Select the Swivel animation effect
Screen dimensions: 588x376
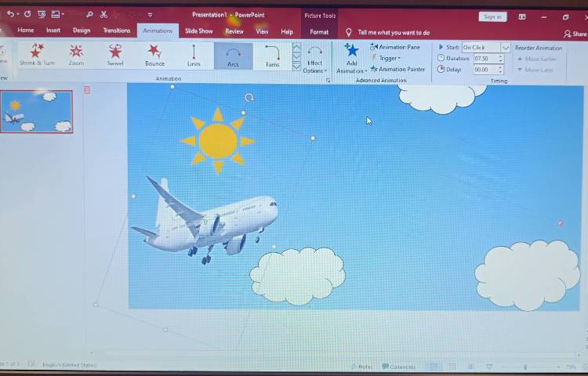tap(115, 55)
